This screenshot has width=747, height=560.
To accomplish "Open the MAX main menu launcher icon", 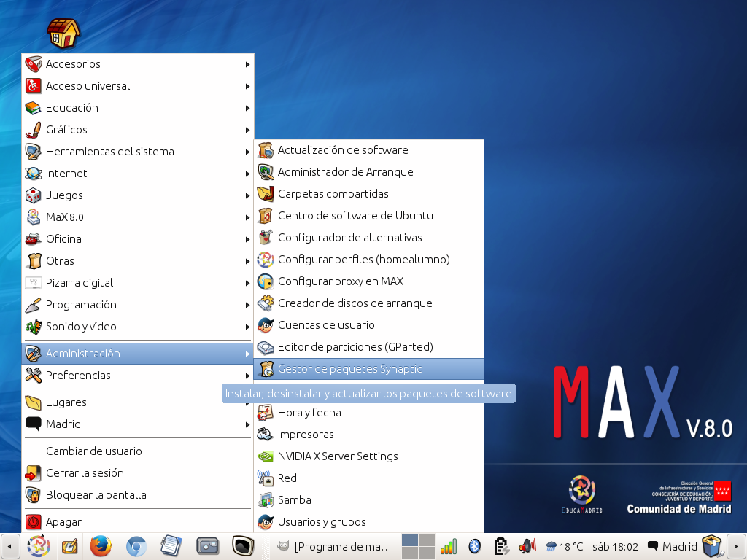I will click(x=37, y=545).
